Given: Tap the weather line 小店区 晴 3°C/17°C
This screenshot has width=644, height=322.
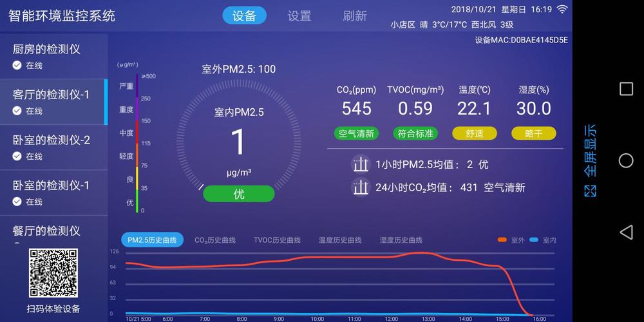Looking at the screenshot, I should click(452, 24).
